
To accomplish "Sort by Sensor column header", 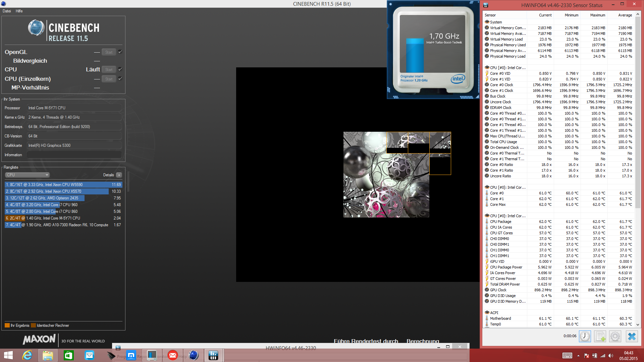I will tap(504, 15).
